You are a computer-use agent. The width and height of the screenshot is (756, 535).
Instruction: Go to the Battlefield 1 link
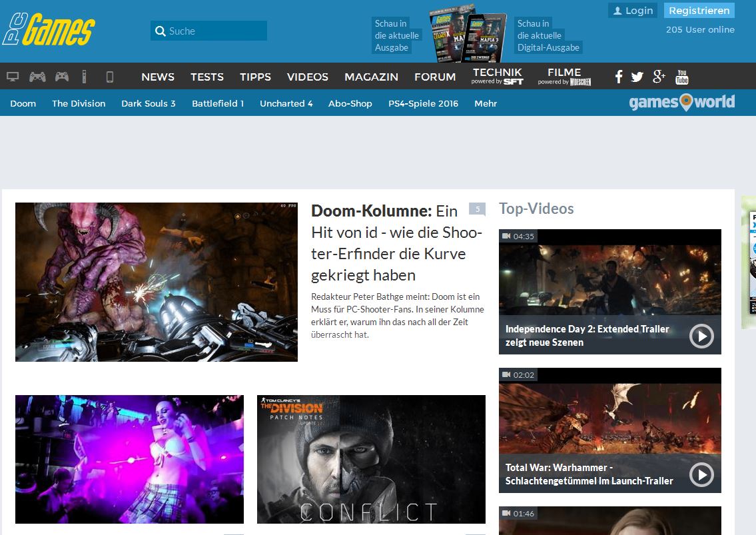[x=218, y=103]
